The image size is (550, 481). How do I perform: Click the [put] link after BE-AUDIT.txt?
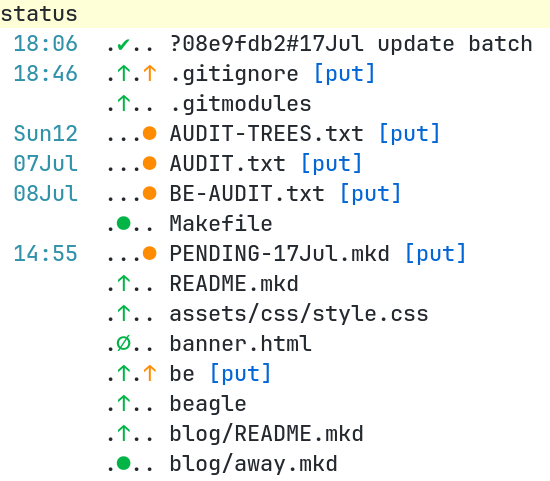(x=370, y=193)
